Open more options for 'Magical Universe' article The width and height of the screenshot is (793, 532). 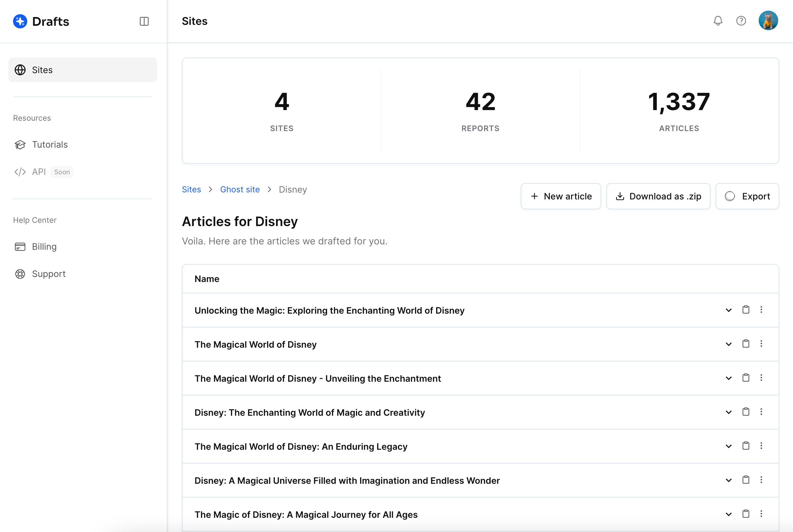[x=761, y=479]
